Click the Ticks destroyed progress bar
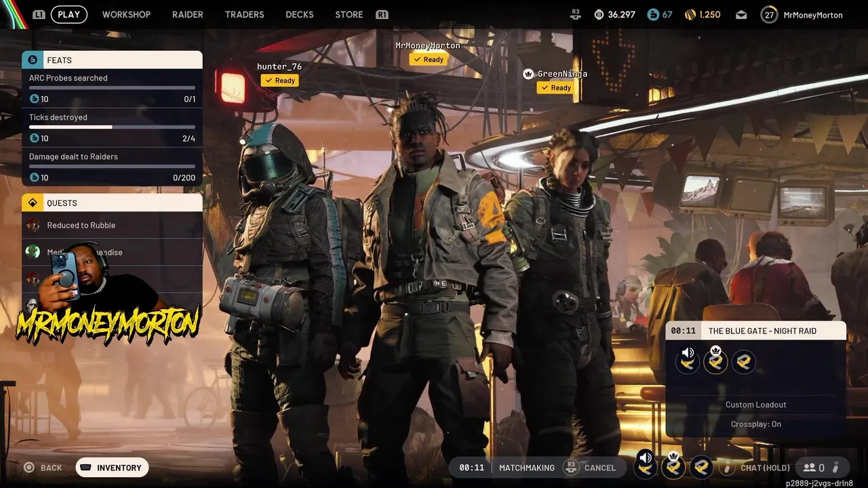 point(112,127)
